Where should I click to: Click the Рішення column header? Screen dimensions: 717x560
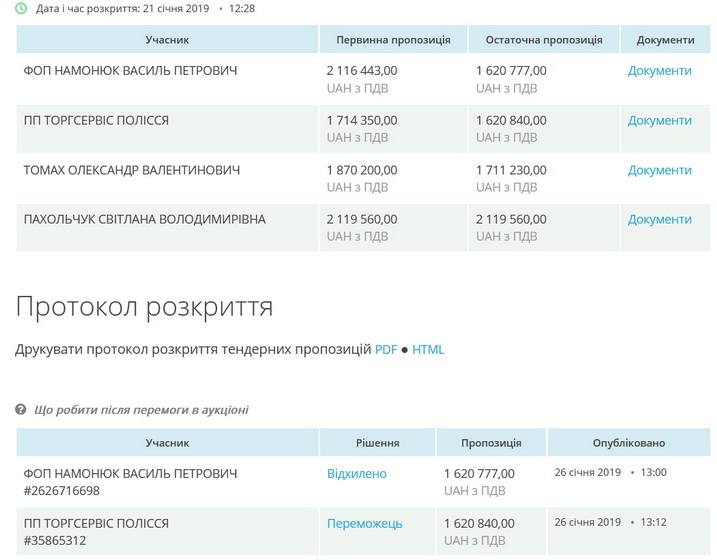point(377,443)
